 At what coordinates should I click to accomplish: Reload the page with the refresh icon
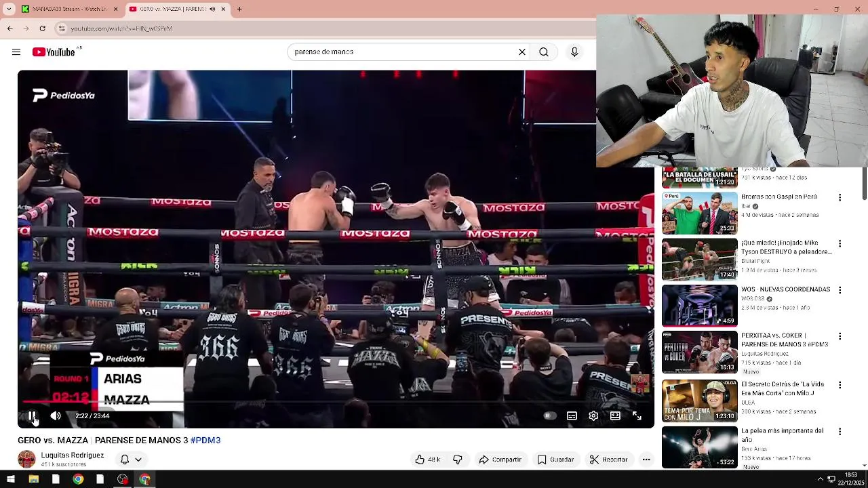pos(43,28)
